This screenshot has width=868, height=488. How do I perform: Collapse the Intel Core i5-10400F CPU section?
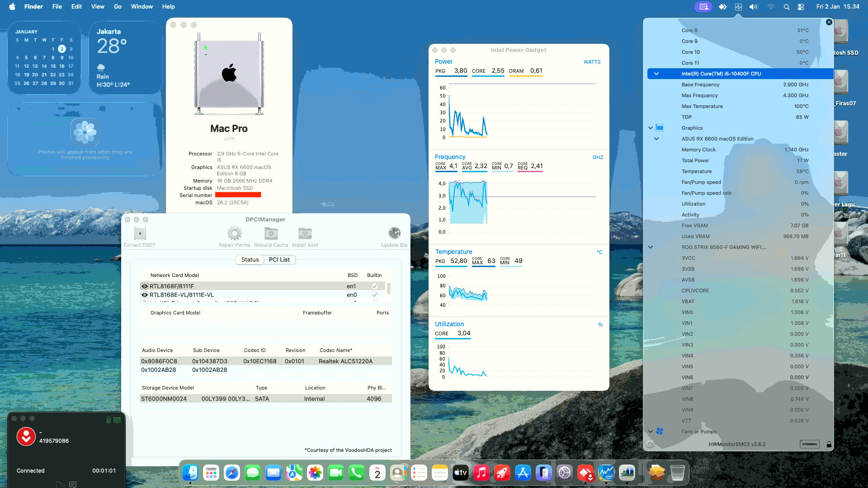point(656,73)
